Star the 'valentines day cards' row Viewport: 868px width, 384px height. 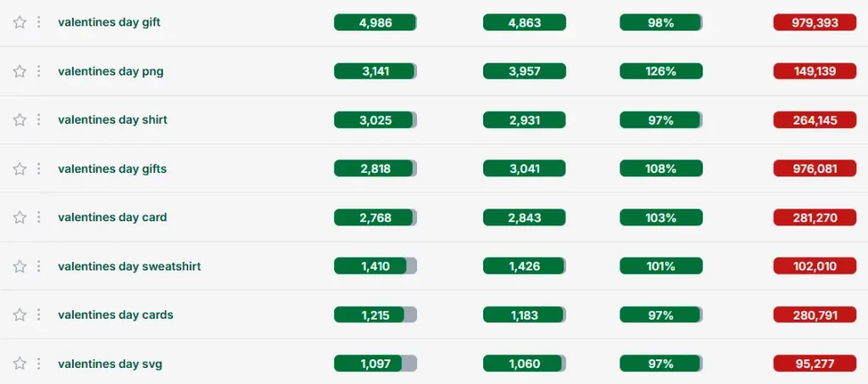click(x=19, y=315)
